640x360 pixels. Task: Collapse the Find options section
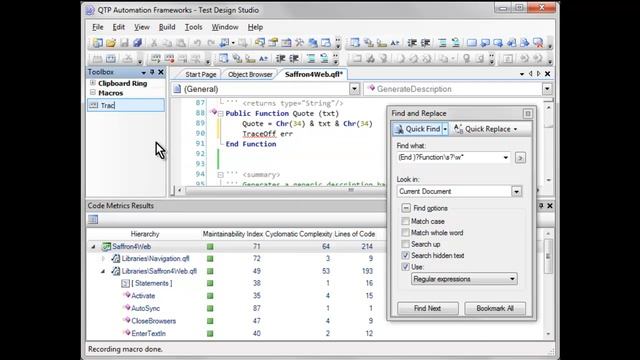pos(406,208)
